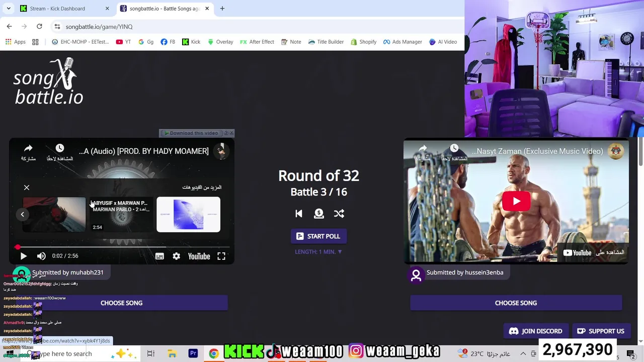Screen dimensions: 644x362
Task: View site information icon
Action: (x=57, y=27)
